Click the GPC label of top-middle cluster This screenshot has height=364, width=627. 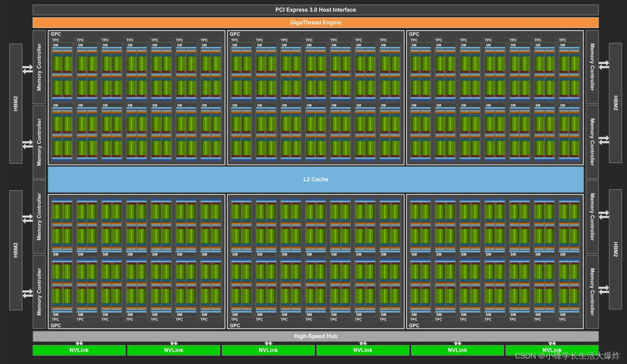pyautogui.click(x=235, y=34)
